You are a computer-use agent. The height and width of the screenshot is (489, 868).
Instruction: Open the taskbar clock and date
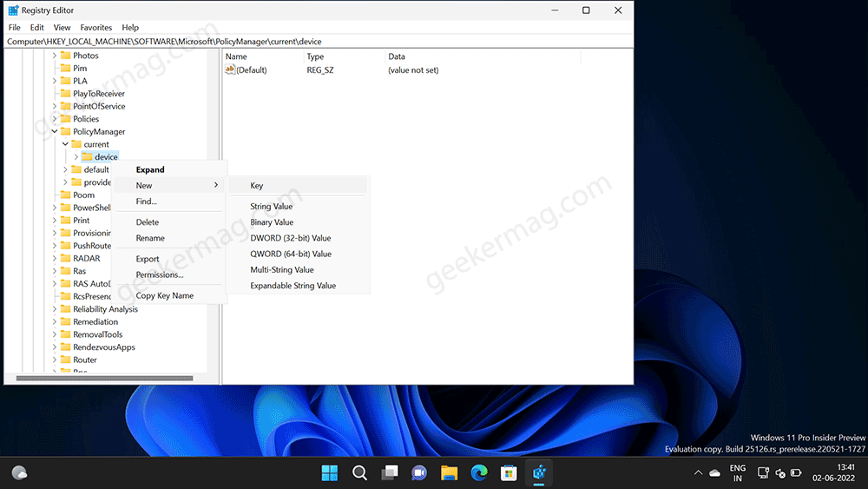(833, 473)
